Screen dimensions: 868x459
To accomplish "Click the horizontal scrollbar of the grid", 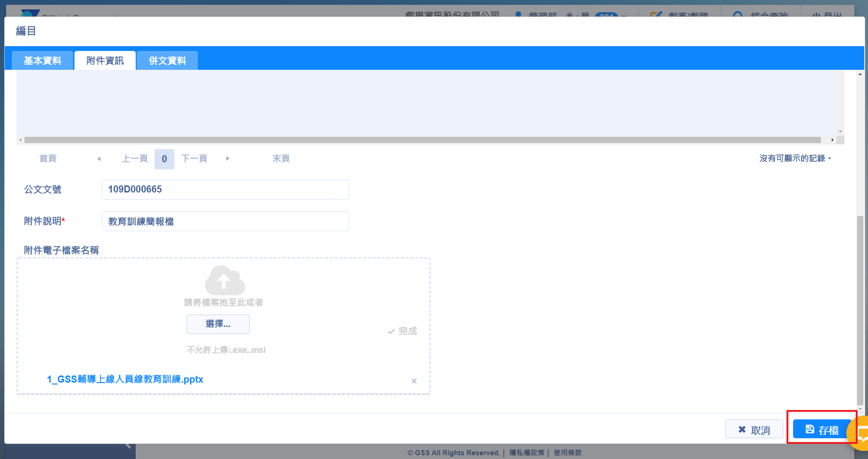I will click(422, 140).
